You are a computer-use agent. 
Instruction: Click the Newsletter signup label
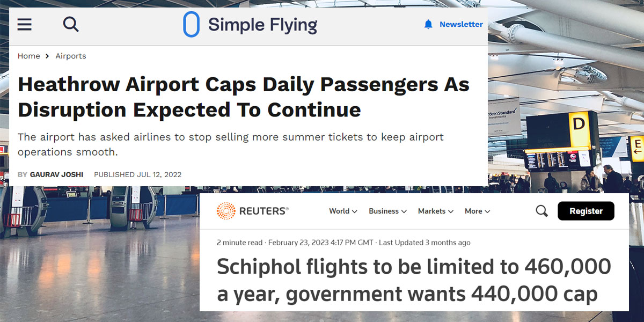pyautogui.click(x=460, y=24)
